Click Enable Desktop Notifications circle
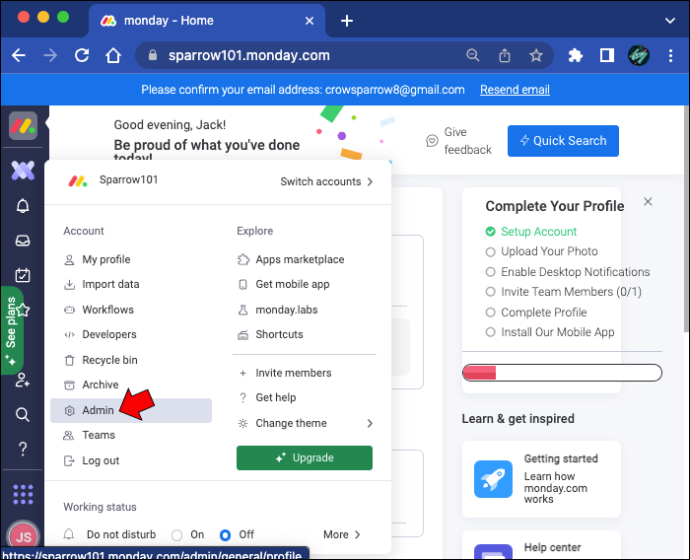The height and width of the screenshot is (560, 690). [x=490, y=272]
